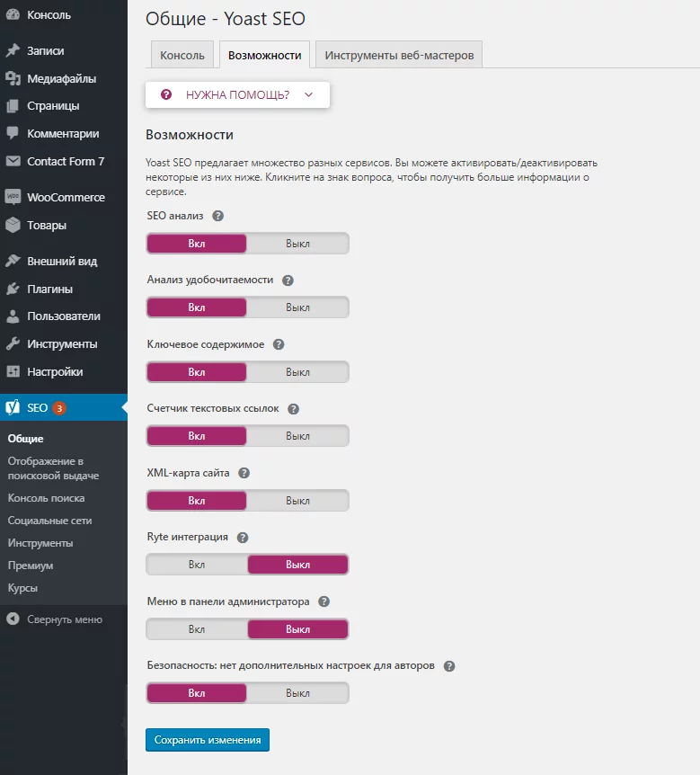The height and width of the screenshot is (775, 700).
Task: Click the box icon beside Товары
Action: tap(13, 225)
